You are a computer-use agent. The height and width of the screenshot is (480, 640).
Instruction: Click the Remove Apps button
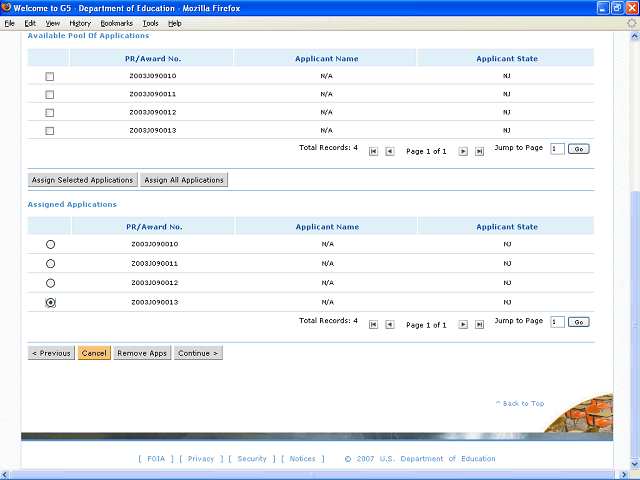[x=141, y=353]
